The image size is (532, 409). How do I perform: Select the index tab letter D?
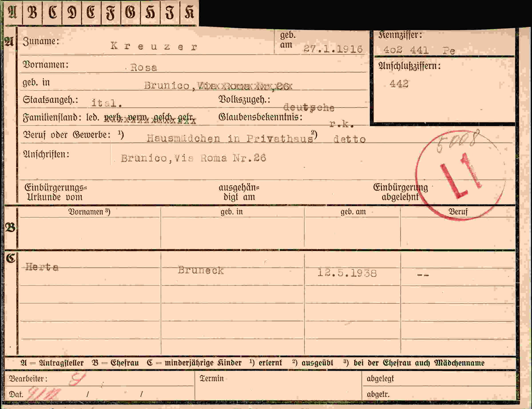click(72, 12)
